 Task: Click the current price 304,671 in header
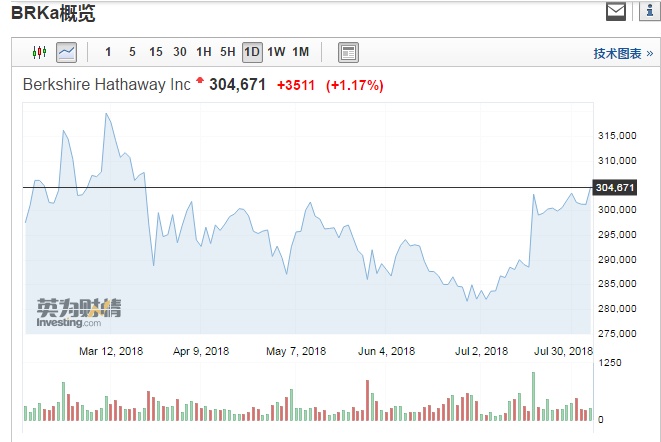pyautogui.click(x=237, y=85)
